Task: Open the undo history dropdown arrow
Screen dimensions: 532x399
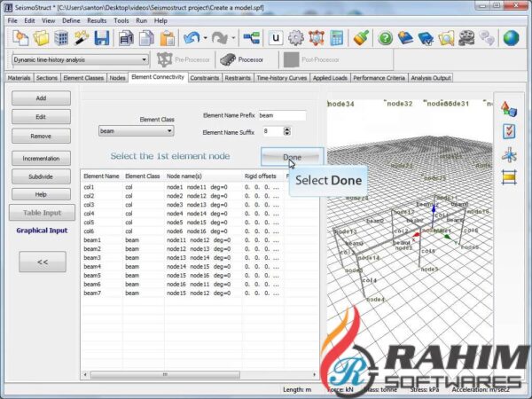Action: 206,38
